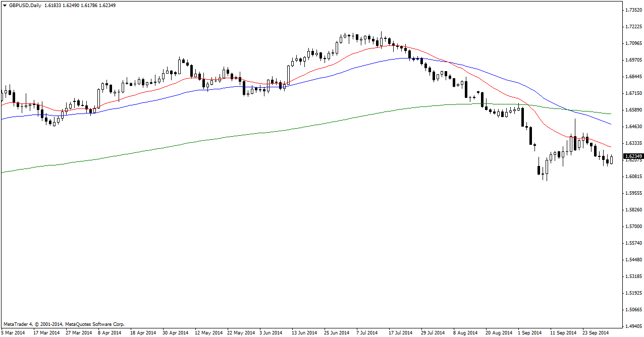This screenshot has width=644, height=337.
Task: Click the red moving average's right end
Action: pos(611,147)
